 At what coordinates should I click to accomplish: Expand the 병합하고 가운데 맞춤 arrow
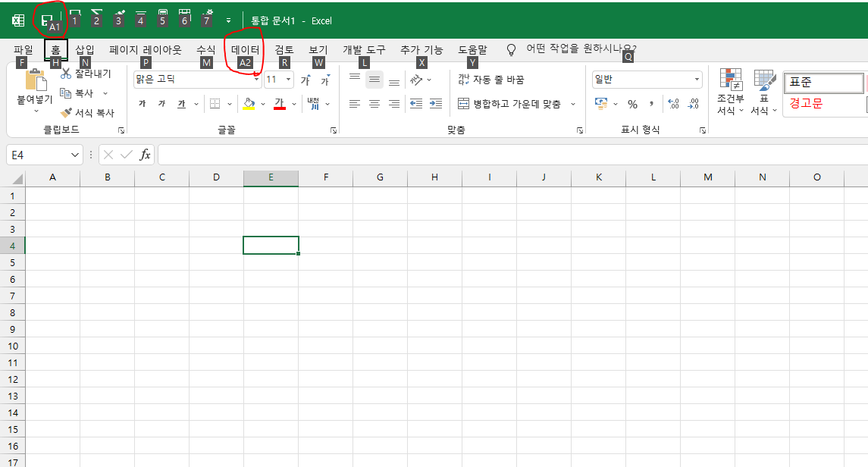tap(573, 103)
